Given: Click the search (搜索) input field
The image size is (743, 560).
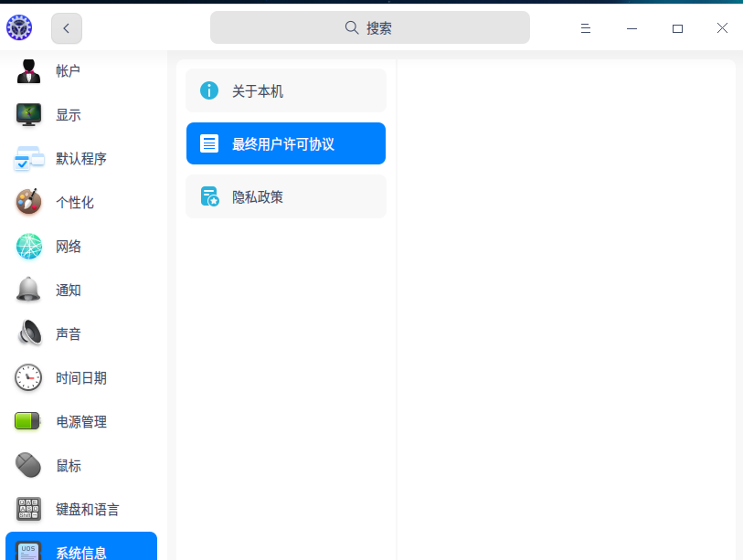Looking at the screenshot, I should (x=370, y=28).
